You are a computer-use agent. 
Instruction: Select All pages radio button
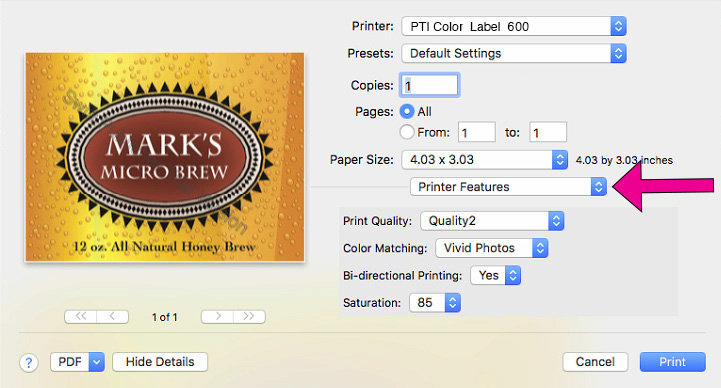(x=407, y=112)
